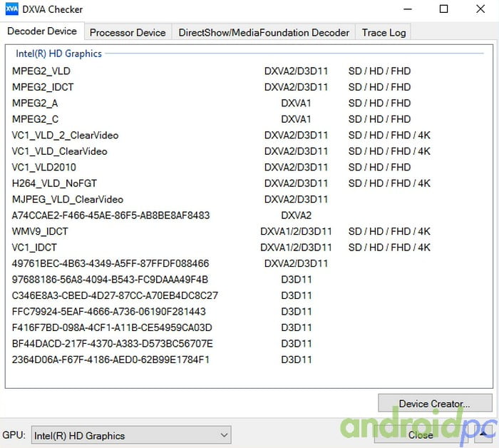Click the GPU label next to dropdown
499x448 pixels.
click(x=14, y=435)
